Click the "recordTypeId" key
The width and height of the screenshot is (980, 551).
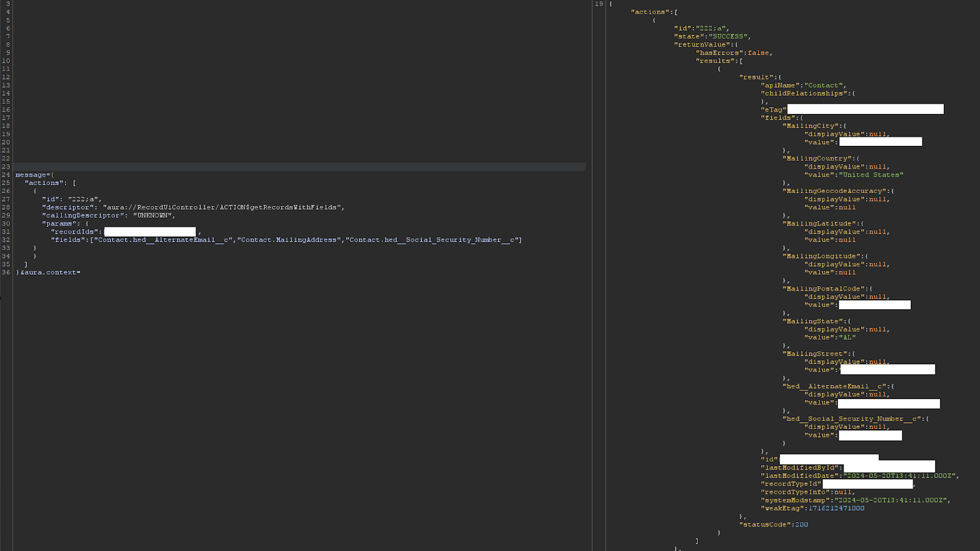click(791, 484)
